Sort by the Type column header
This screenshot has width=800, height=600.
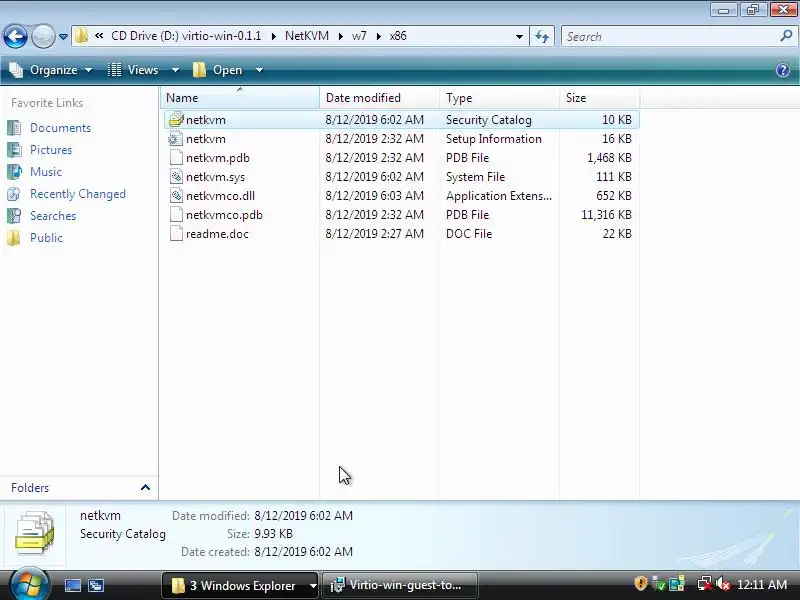(499, 97)
